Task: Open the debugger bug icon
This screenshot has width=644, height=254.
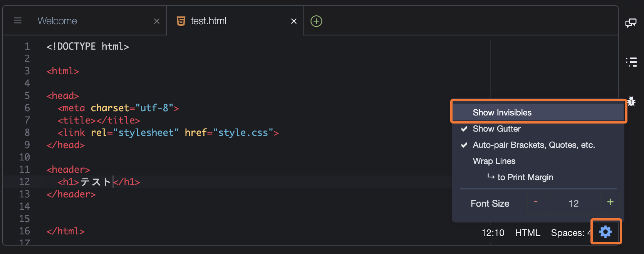Action: coord(631,101)
